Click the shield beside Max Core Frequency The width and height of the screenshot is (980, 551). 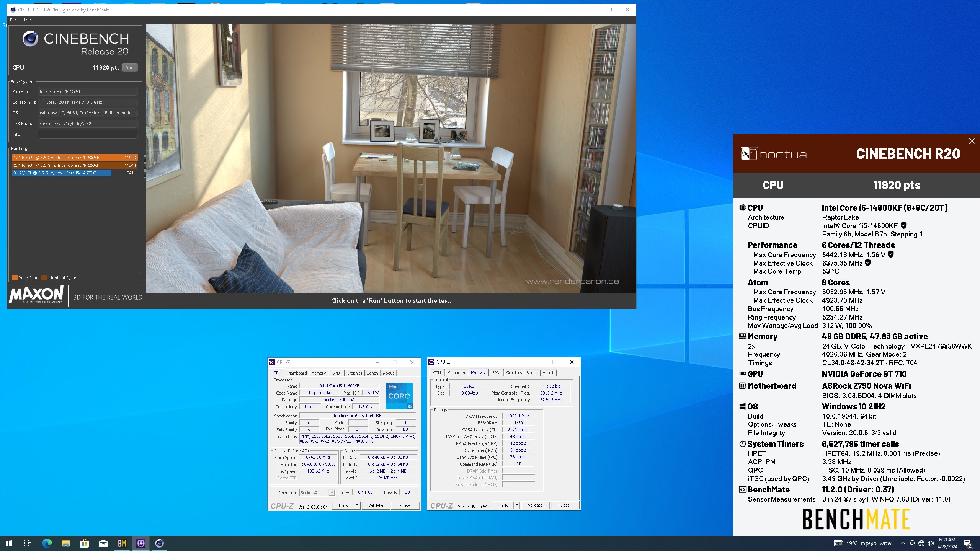pos(891,254)
